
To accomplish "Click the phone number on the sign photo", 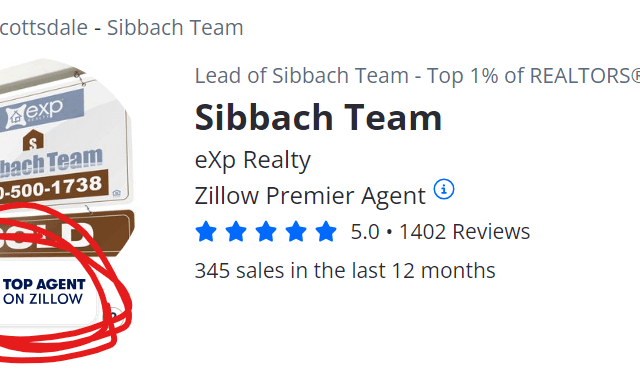I will tap(51, 188).
